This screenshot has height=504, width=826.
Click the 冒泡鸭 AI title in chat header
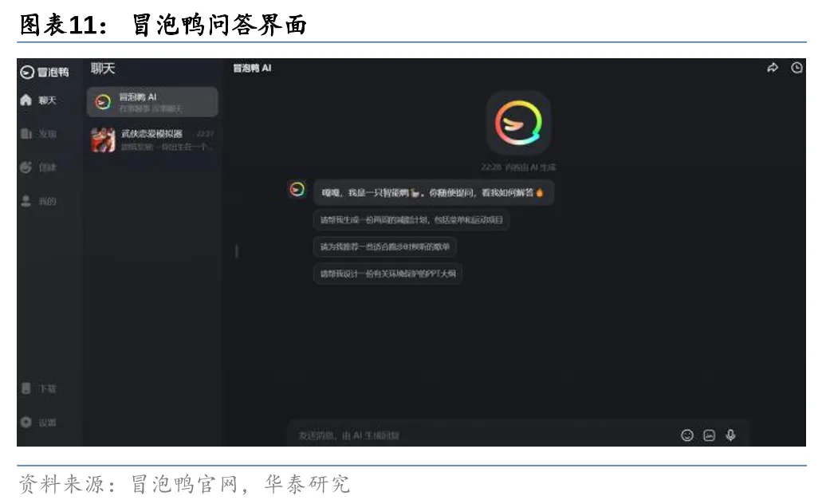point(252,68)
